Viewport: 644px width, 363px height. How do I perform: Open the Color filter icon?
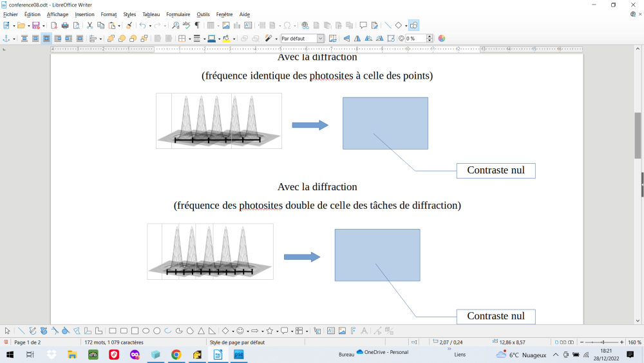tap(442, 39)
